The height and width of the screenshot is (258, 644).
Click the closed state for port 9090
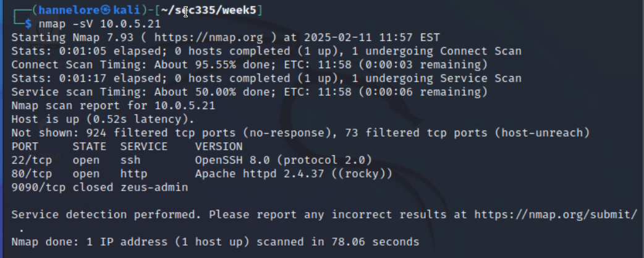coord(93,187)
